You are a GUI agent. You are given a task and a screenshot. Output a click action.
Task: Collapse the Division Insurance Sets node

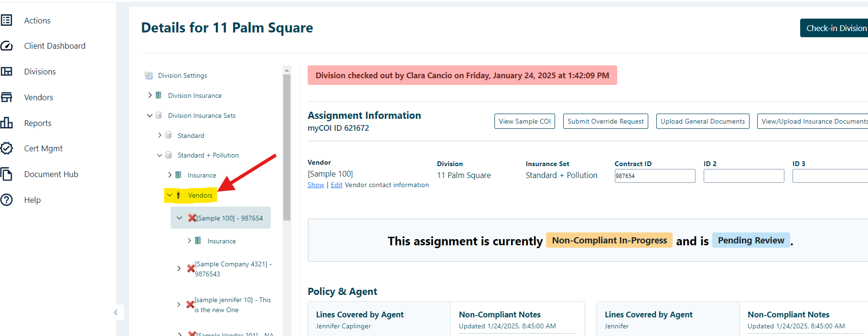(150, 115)
